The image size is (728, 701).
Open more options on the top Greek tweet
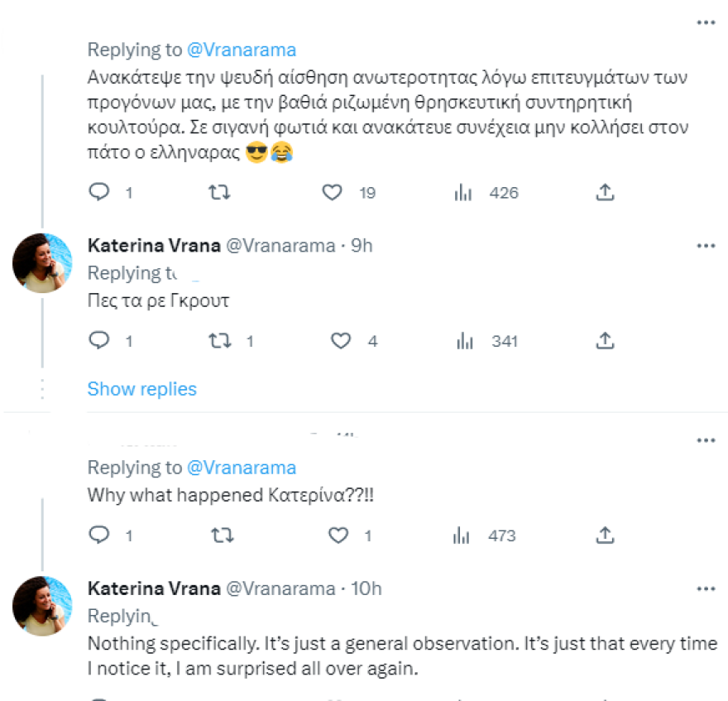[706, 23]
